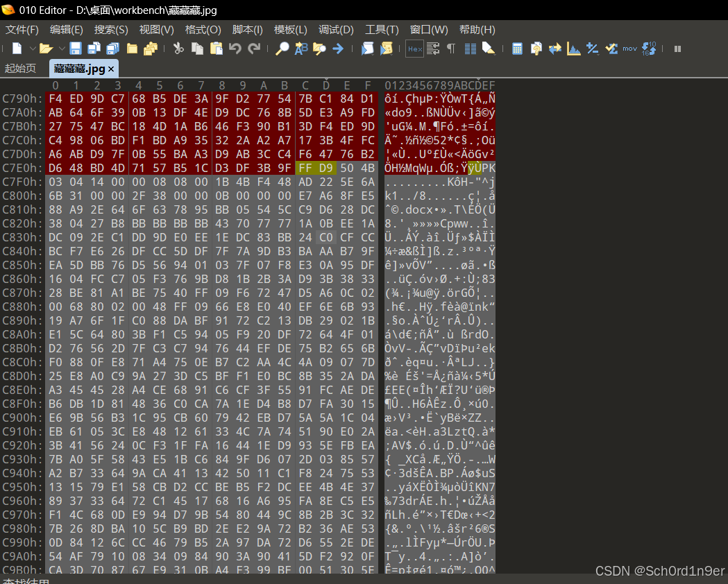Screen dimensions: 728x584
Task: Click the Run Script icon
Action: [367, 49]
